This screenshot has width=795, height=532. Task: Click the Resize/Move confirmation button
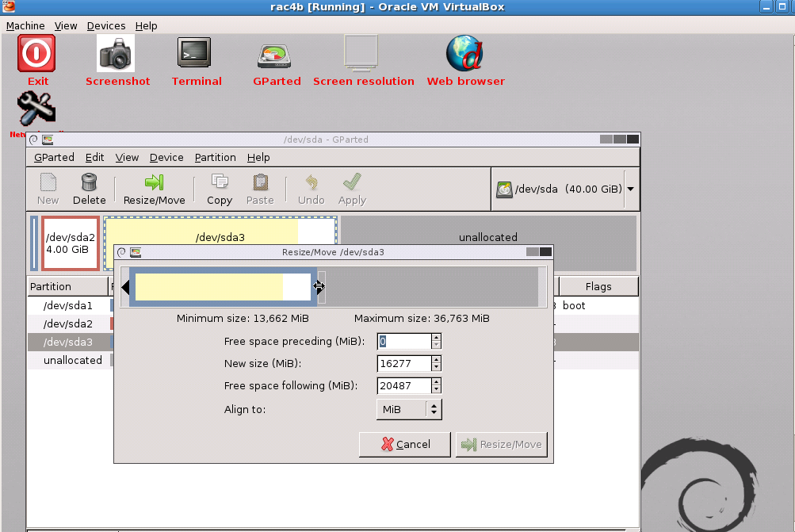501,444
